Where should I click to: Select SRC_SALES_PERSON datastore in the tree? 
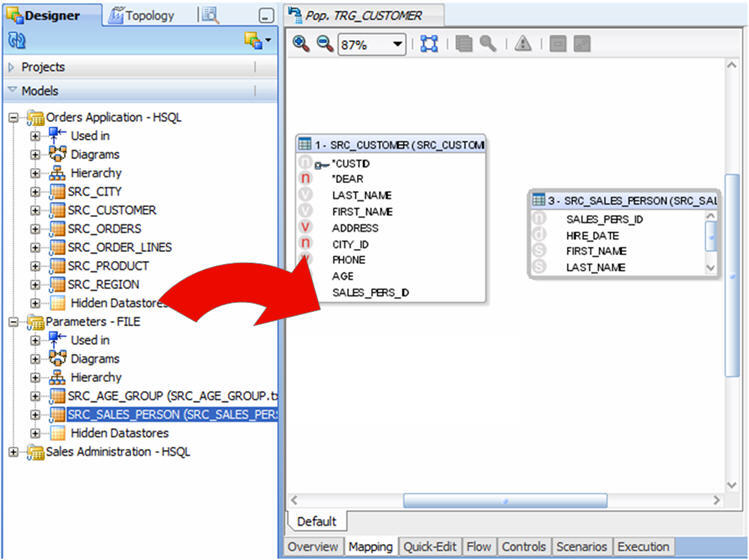172,415
